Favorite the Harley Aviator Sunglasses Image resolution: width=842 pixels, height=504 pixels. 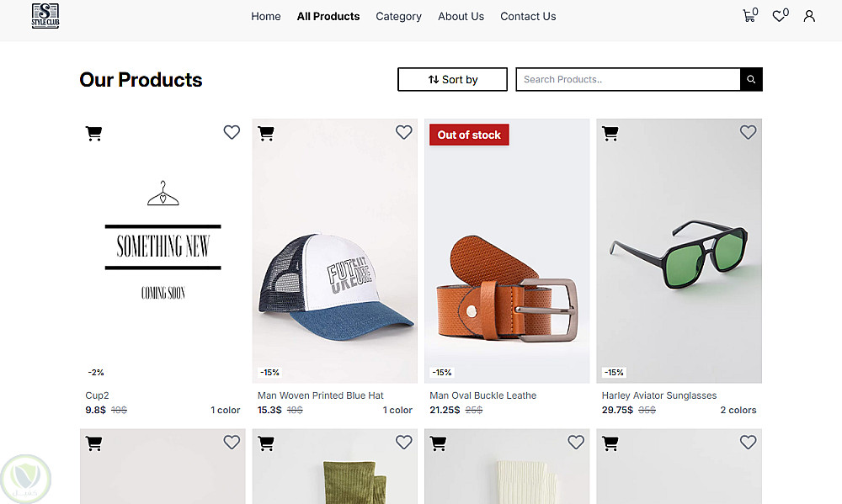pyautogui.click(x=748, y=132)
